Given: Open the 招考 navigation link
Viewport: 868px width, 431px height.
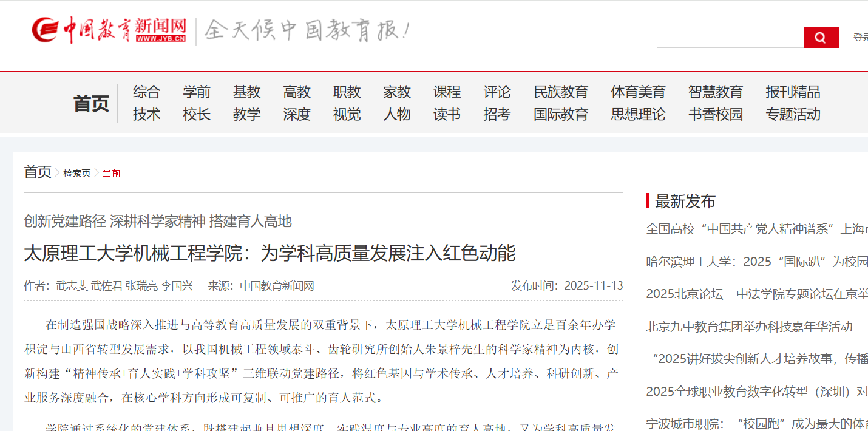Looking at the screenshot, I should 497,115.
